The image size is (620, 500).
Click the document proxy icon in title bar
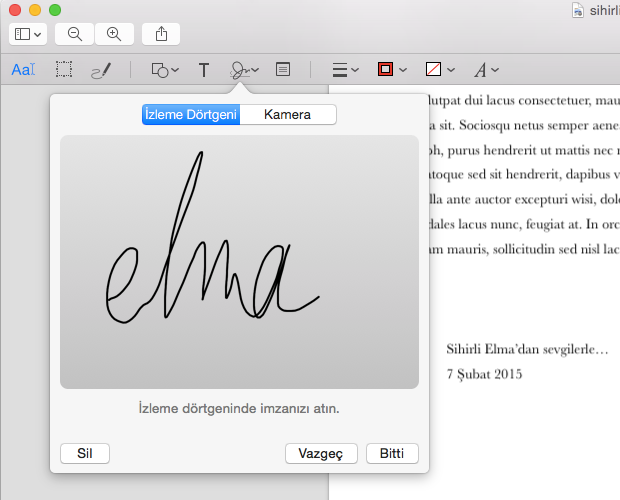pos(578,10)
